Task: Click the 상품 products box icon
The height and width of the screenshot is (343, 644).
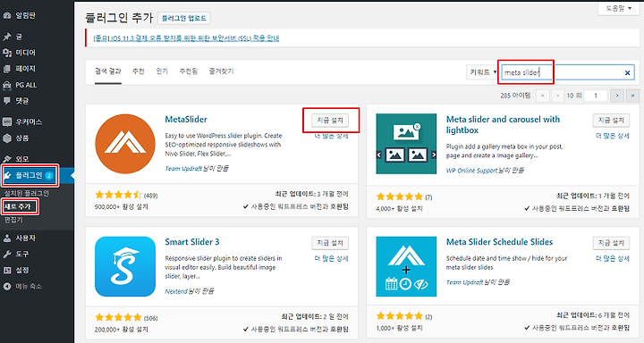Action: [7, 138]
